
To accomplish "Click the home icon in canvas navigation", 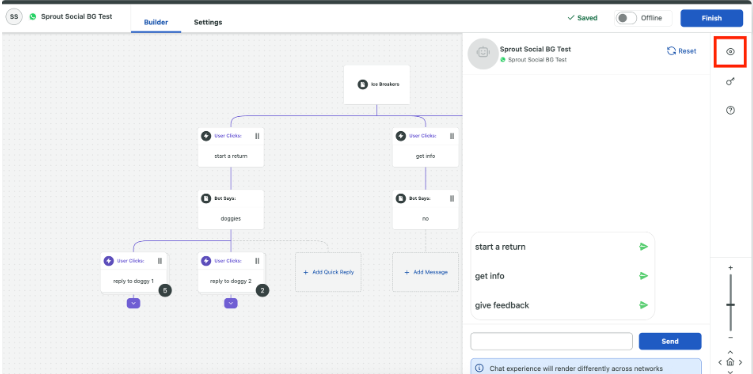I will (x=730, y=362).
